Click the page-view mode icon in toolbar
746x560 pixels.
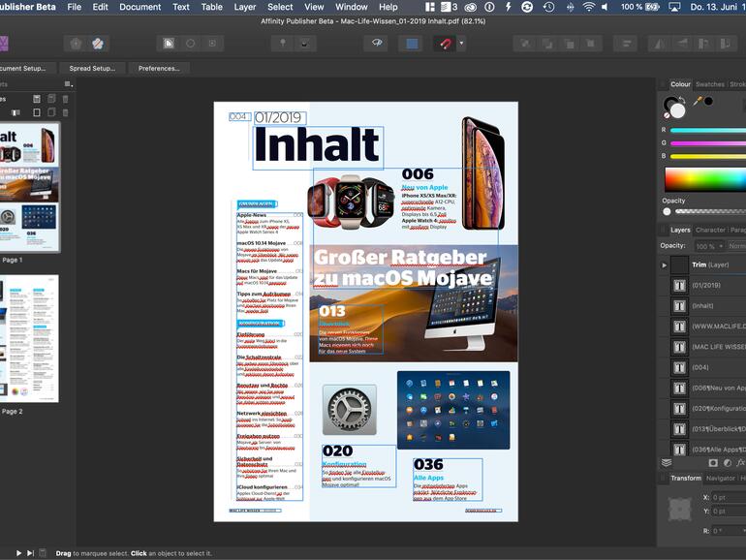(169, 44)
